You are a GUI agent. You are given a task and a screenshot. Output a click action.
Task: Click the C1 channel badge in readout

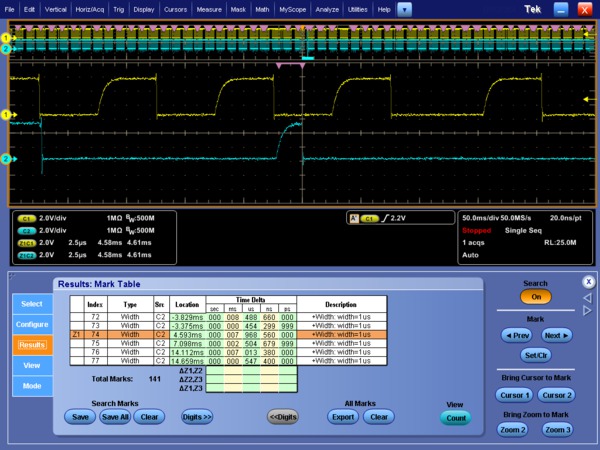coord(27,217)
